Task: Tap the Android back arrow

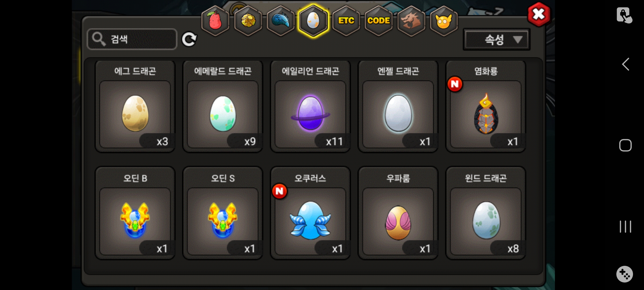Action: pyautogui.click(x=625, y=64)
